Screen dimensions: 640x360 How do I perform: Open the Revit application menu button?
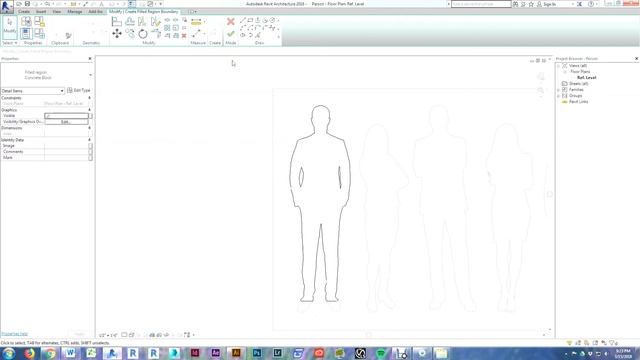click(6, 6)
